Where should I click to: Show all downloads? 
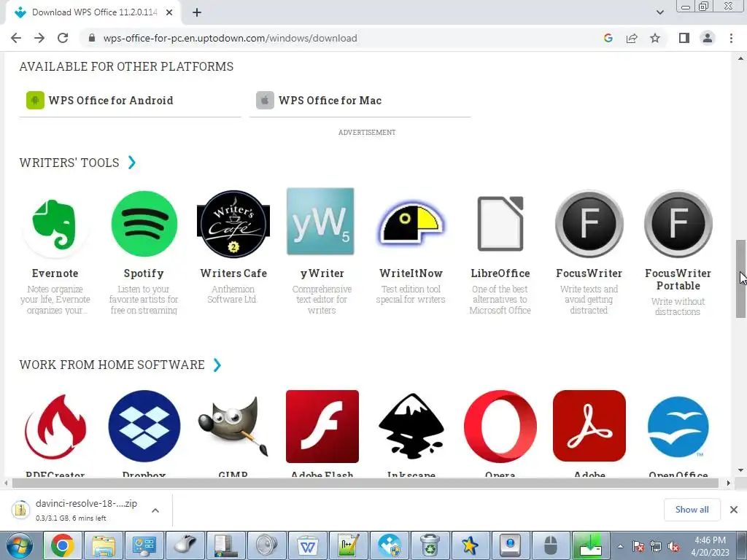pos(692,510)
